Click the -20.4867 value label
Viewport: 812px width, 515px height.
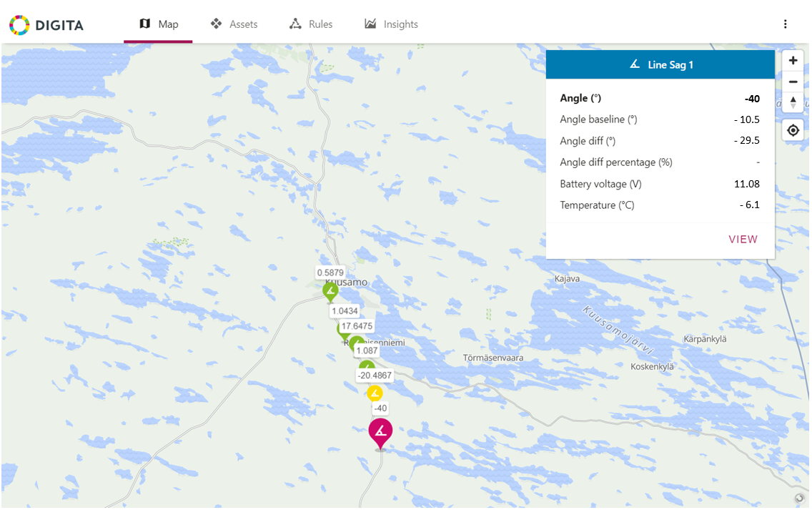point(375,376)
